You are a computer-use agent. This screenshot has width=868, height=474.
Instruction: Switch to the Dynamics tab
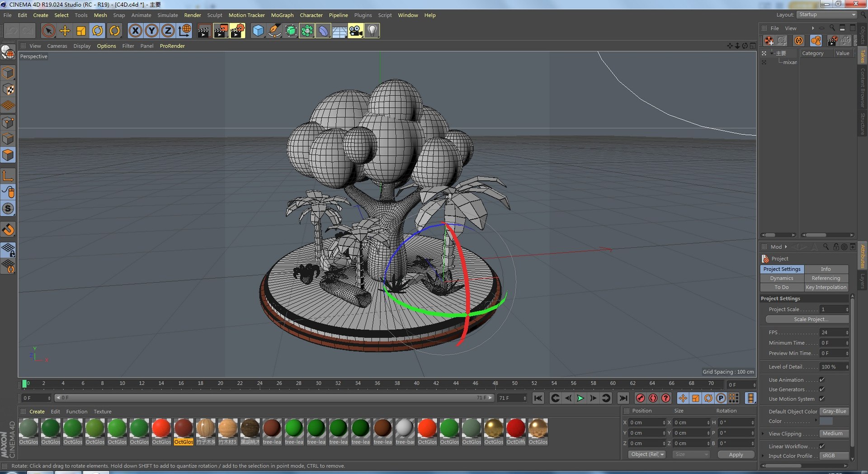[x=782, y=278]
